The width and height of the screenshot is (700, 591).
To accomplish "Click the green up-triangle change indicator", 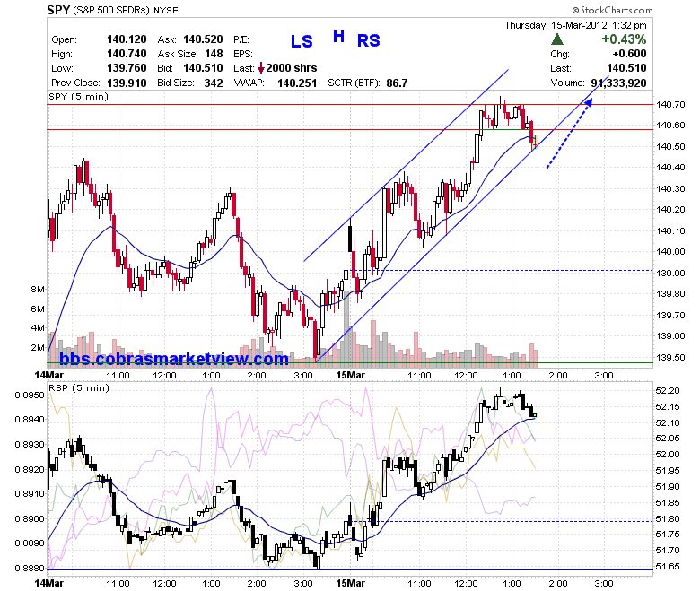I will pyautogui.click(x=556, y=39).
